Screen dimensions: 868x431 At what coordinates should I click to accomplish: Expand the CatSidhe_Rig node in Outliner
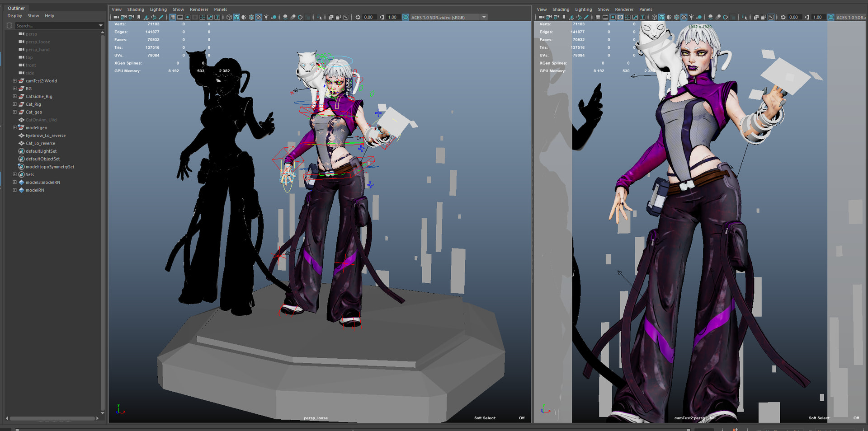click(x=14, y=96)
